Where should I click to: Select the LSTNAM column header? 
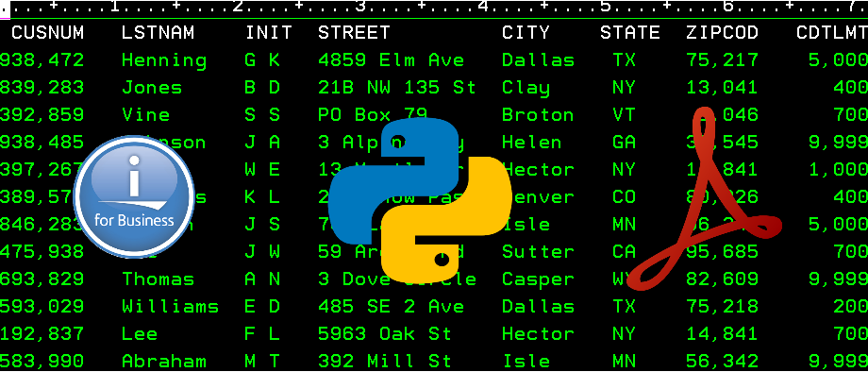(158, 33)
